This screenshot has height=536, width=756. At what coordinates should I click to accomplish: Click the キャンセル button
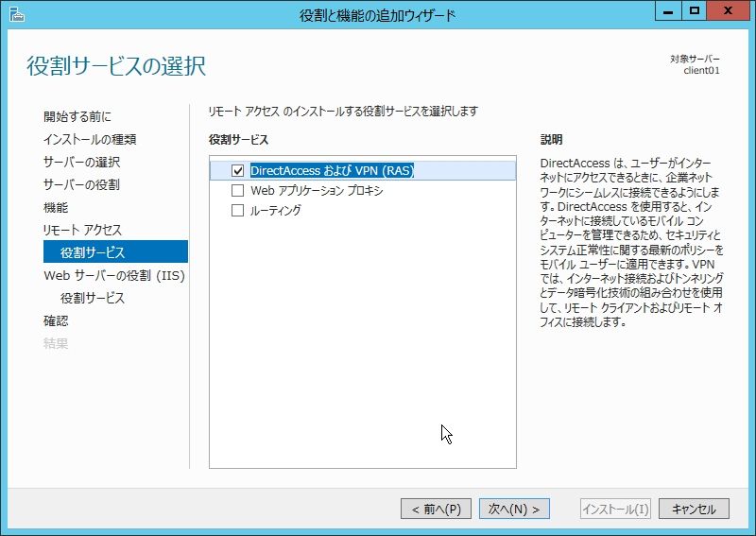point(694,509)
